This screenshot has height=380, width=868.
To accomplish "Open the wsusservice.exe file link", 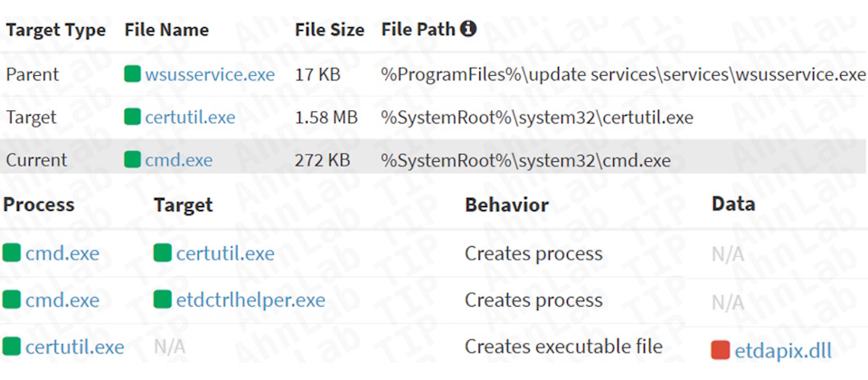I will tap(210, 74).
